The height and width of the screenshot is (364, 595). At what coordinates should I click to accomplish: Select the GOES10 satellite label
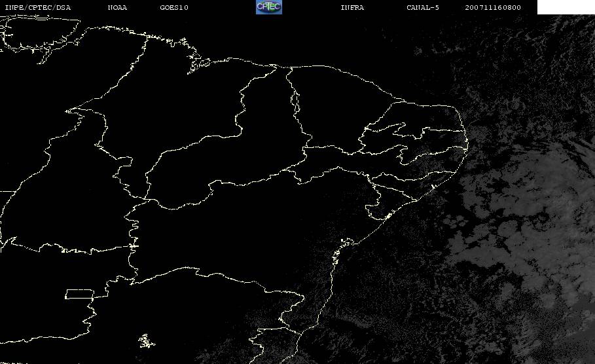coord(174,8)
